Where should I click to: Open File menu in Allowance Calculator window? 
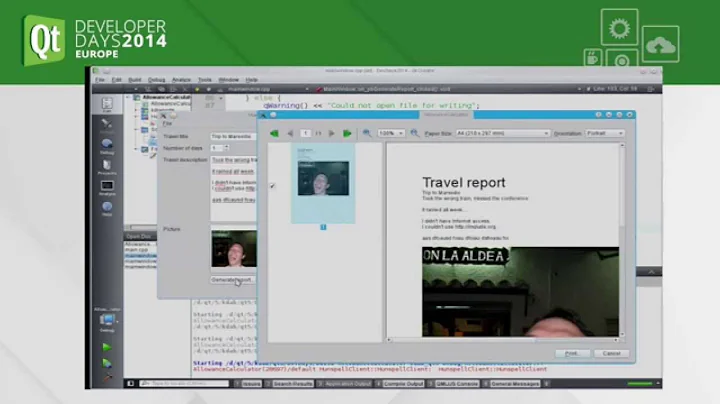167,123
